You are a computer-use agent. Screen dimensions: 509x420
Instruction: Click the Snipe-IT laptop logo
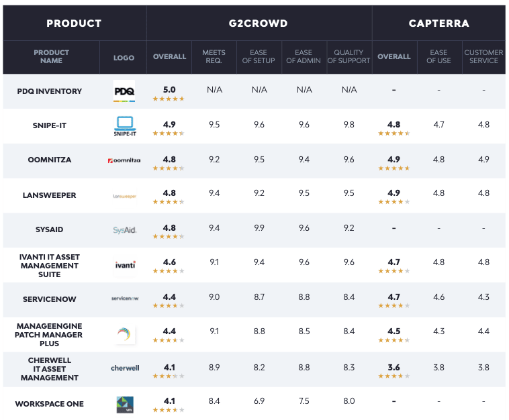(125, 126)
